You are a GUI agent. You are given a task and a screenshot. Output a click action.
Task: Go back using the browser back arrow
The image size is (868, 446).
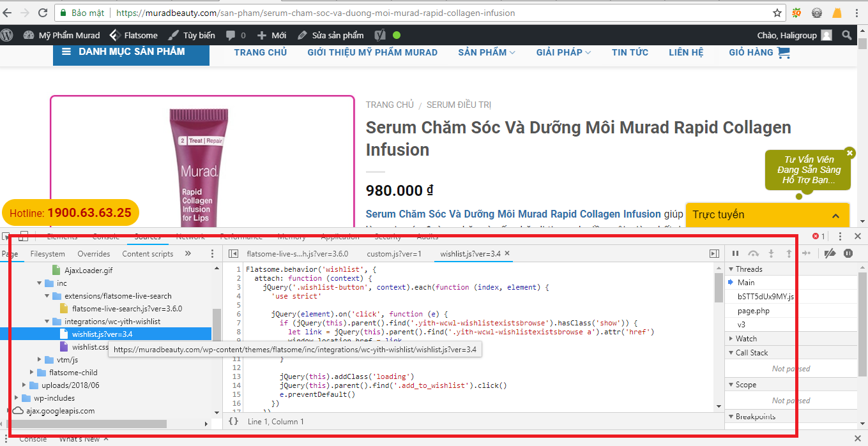8,13
